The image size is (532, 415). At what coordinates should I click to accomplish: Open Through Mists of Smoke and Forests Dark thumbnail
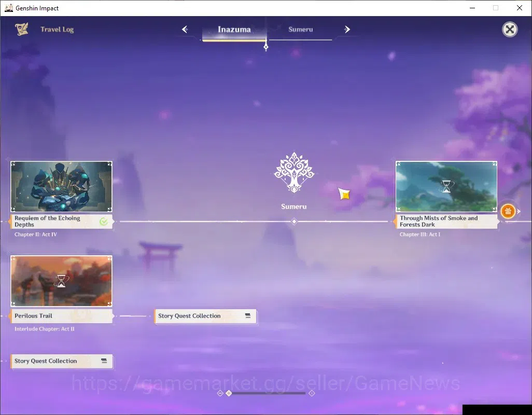(x=446, y=187)
